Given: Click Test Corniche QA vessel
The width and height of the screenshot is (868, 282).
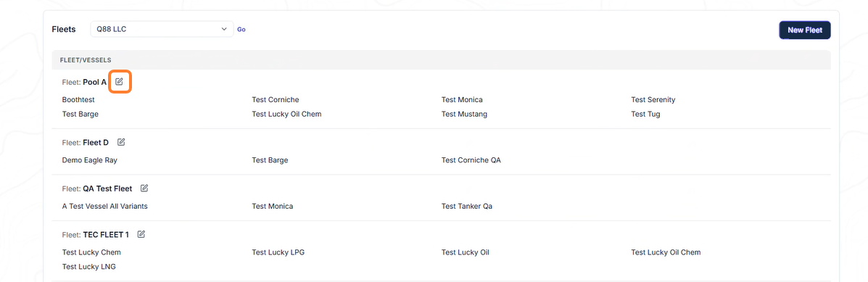Looking at the screenshot, I should (471, 159).
